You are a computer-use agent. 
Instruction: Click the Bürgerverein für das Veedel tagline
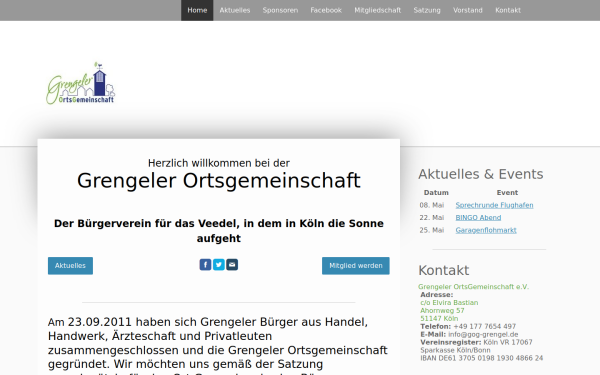pos(218,231)
